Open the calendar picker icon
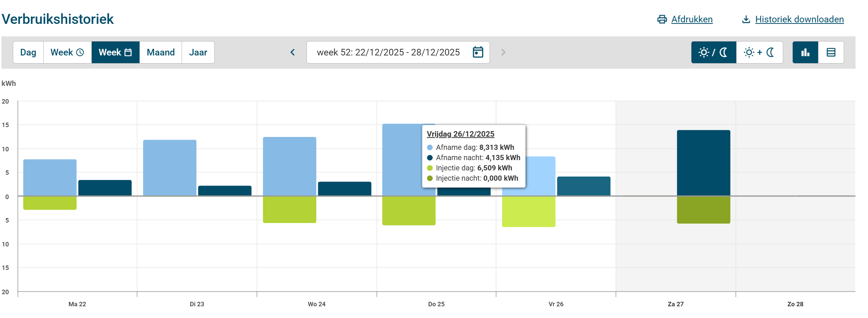 478,52
